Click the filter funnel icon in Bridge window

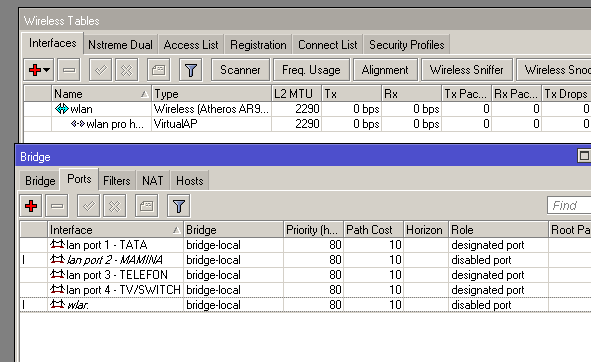tap(179, 206)
